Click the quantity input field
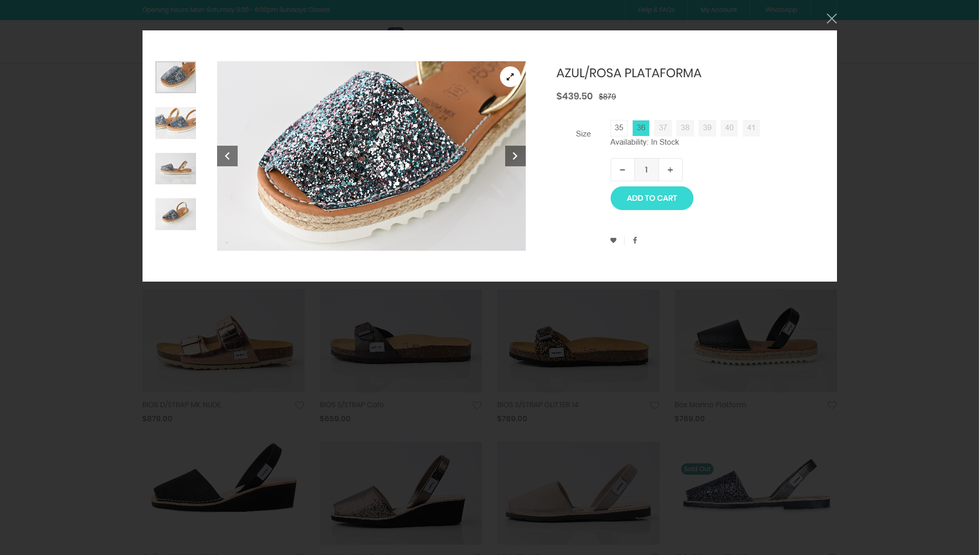 646,170
